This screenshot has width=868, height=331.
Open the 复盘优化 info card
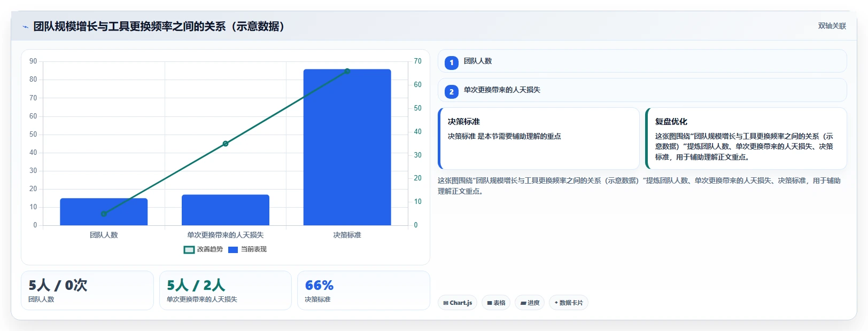[746, 139]
